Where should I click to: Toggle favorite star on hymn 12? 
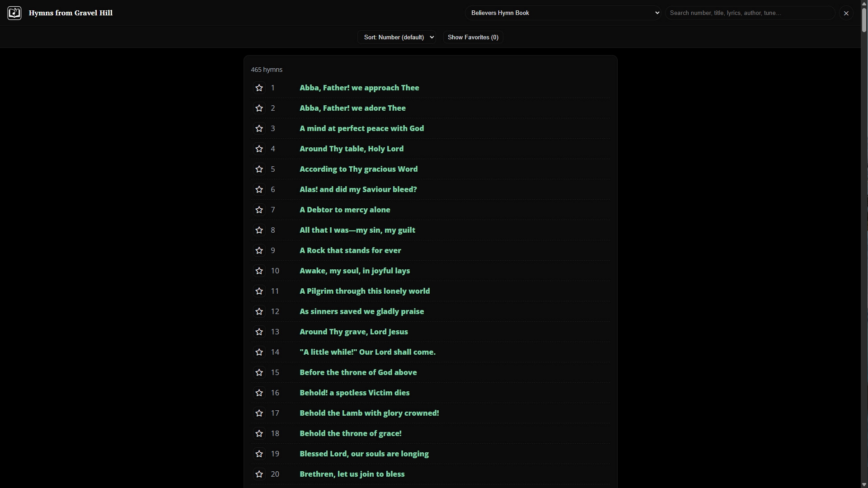pyautogui.click(x=259, y=311)
